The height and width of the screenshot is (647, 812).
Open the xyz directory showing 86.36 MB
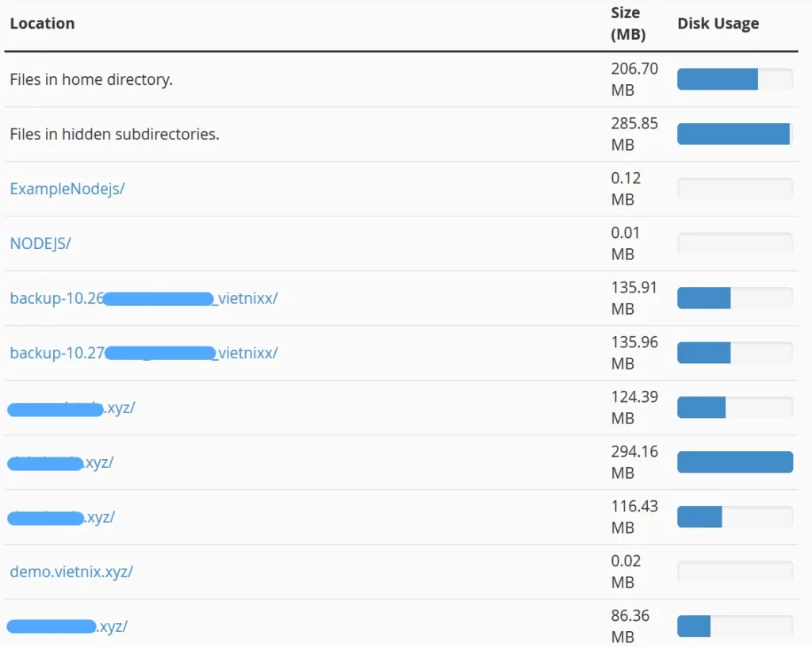coord(67,626)
